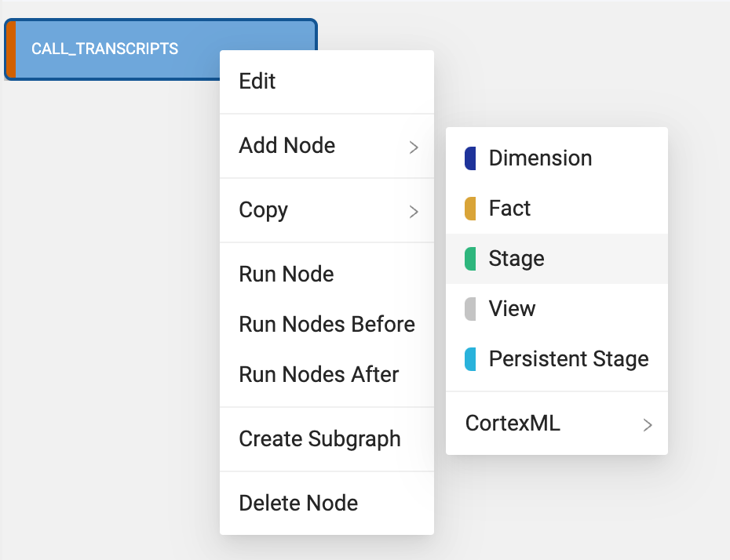Click the orange stripe on CALL_TRANSCRIPTS node
The height and width of the screenshot is (560, 730).
click(x=11, y=49)
